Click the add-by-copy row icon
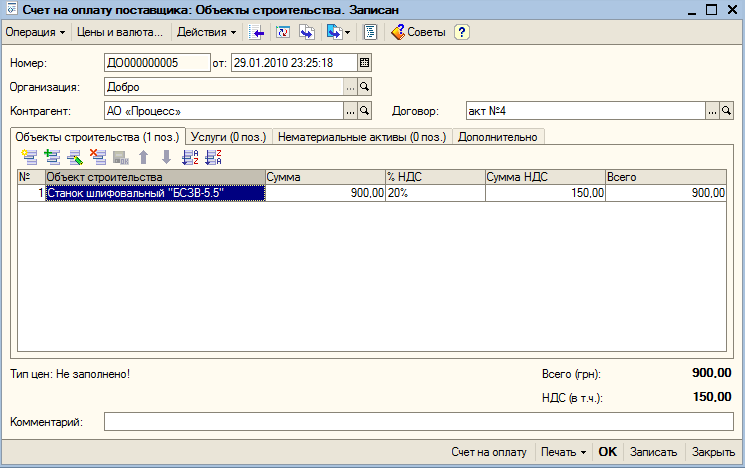Screen dimensions: 745x468 [52, 157]
